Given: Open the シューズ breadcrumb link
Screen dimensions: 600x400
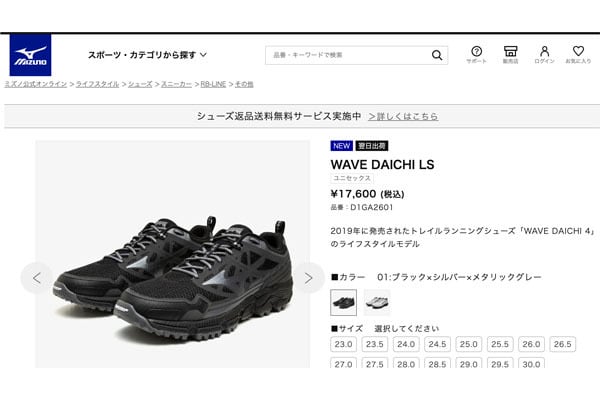Looking at the screenshot, I should 140,84.
